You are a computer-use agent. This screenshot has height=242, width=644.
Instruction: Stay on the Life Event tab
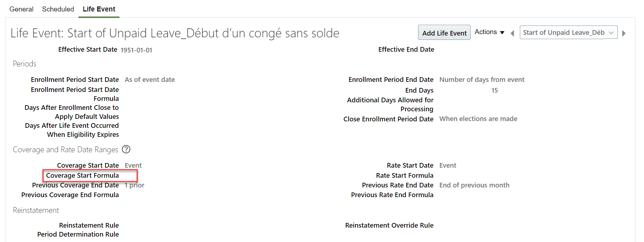pyautogui.click(x=99, y=9)
